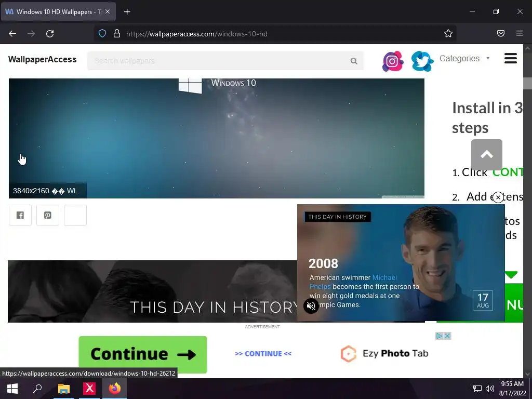The image size is (532, 399).
Task: Open the Twitter profile icon
Action: (x=422, y=61)
